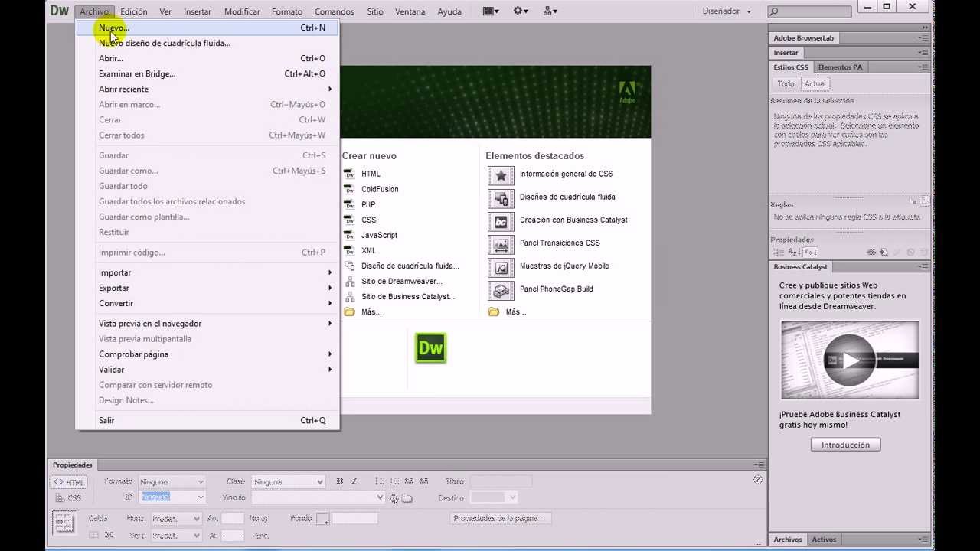Screen dimensions: 980x551
Task: Open Examinar en Bridge... menu entry
Action: [207, 73]
